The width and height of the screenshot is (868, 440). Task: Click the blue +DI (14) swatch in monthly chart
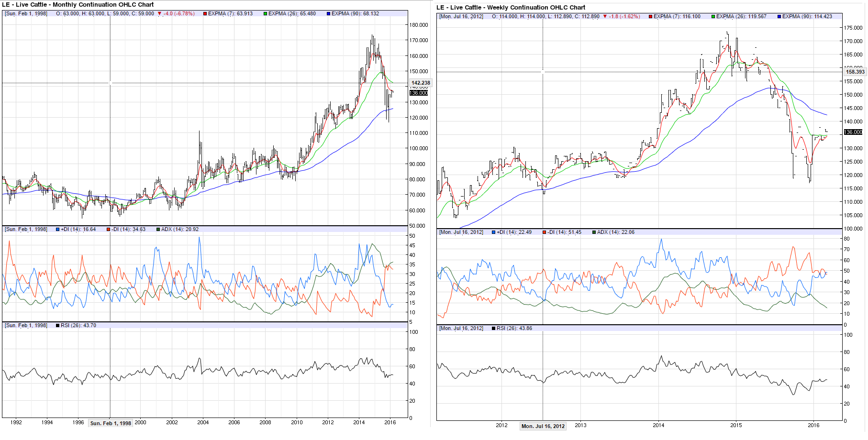[x=58, y=230]
